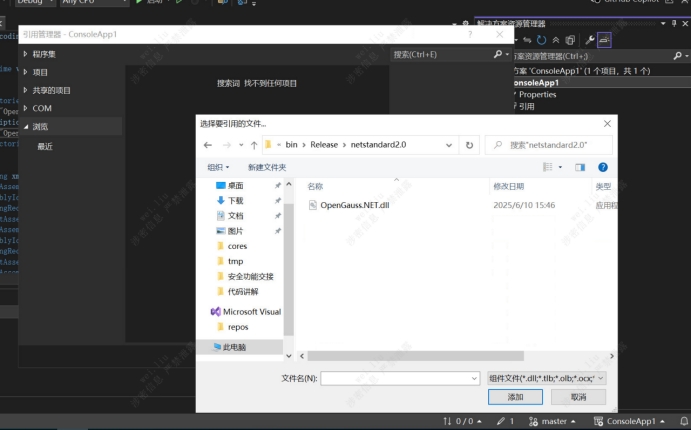Open the 安全功能交接 folder
692x430 pixels.
(251, 276)
